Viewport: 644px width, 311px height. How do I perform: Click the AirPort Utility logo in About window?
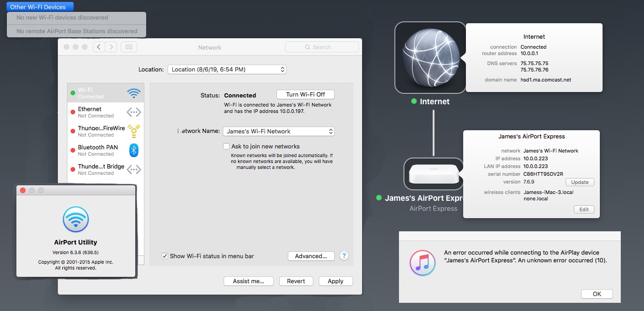76,219
